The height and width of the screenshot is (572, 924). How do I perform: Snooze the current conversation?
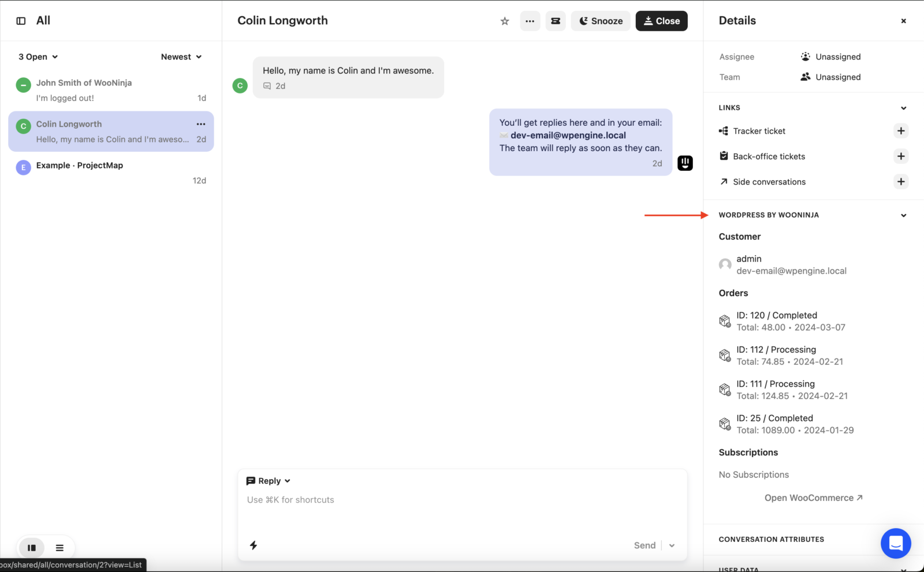[601, 21]
